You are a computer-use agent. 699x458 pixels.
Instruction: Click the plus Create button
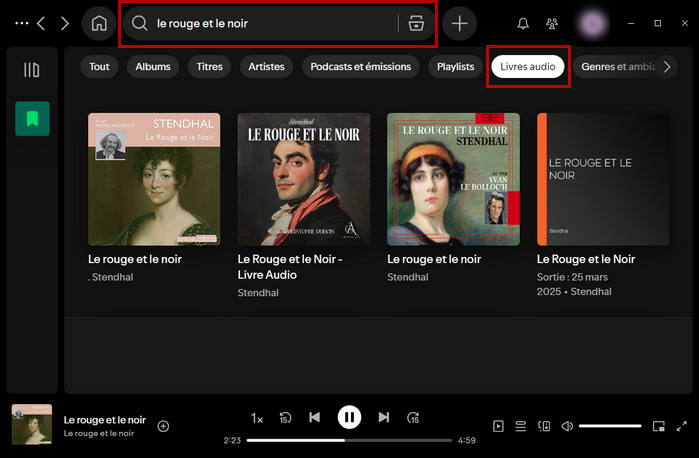coord(459,24)
